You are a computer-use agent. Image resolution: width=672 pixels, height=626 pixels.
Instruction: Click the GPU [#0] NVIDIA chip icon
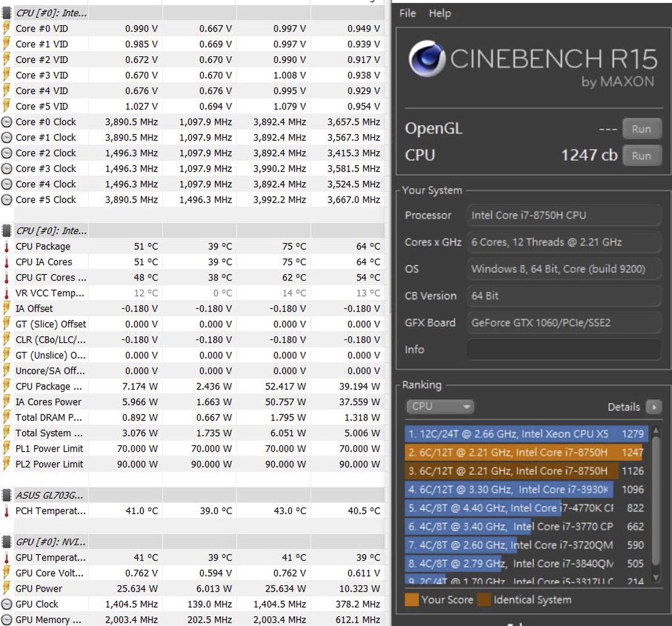click(x=6, y=542)
